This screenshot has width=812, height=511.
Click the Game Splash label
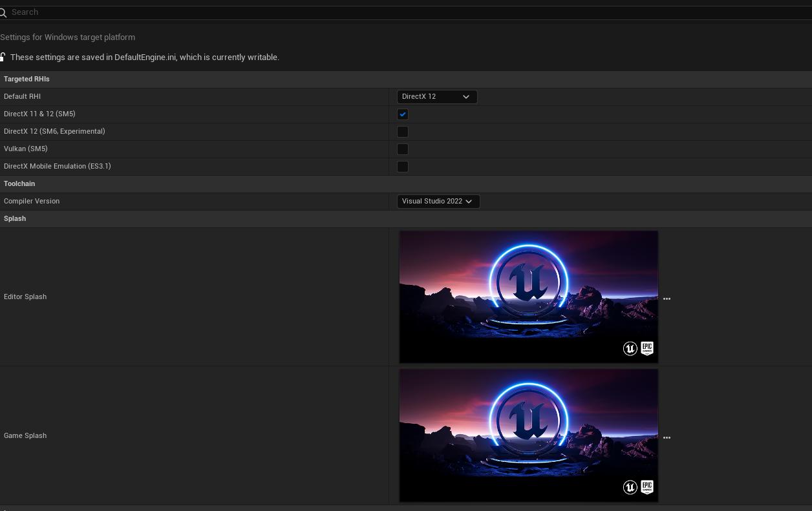click(x=25, y=435)
